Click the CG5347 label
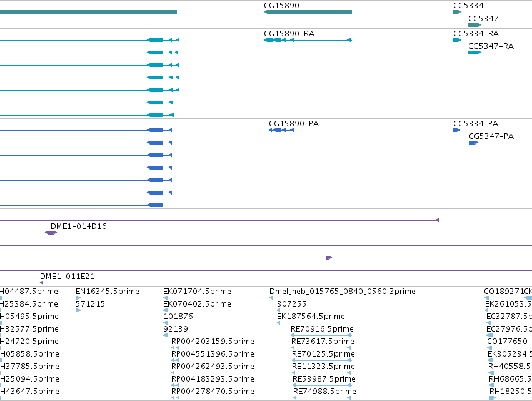This screenshot has height=401, width=532. point(483,18)
